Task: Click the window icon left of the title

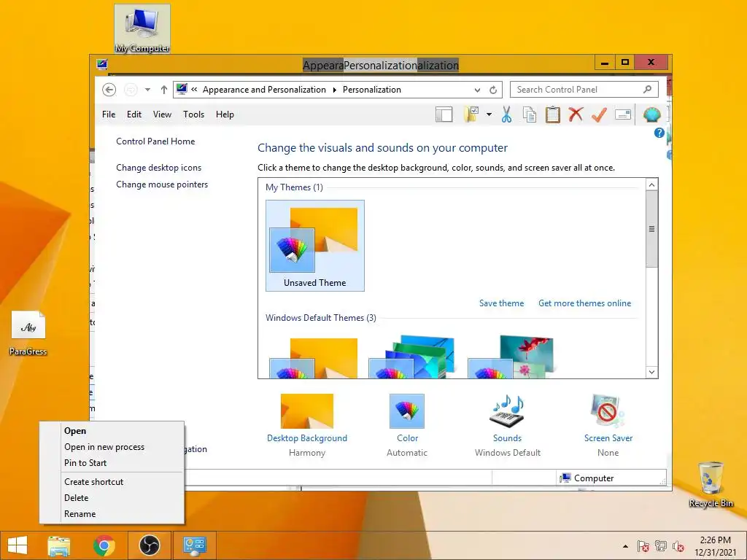Action: [101, 64]
